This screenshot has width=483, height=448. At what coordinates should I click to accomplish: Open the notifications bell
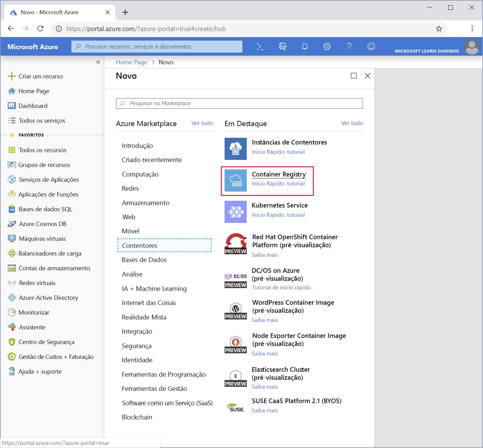(305, 46)
